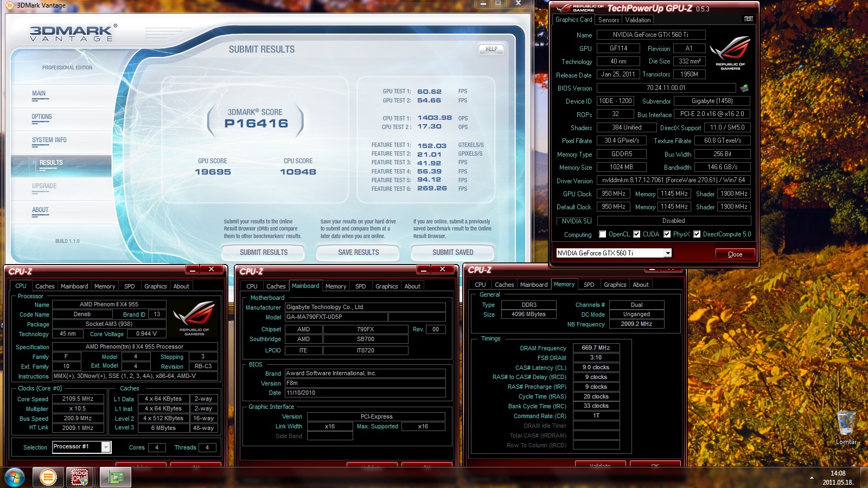This screenshot has height=488, width=868.
Task: Click the driver version nvlddmkm text
Action: [x=674, y=180]
